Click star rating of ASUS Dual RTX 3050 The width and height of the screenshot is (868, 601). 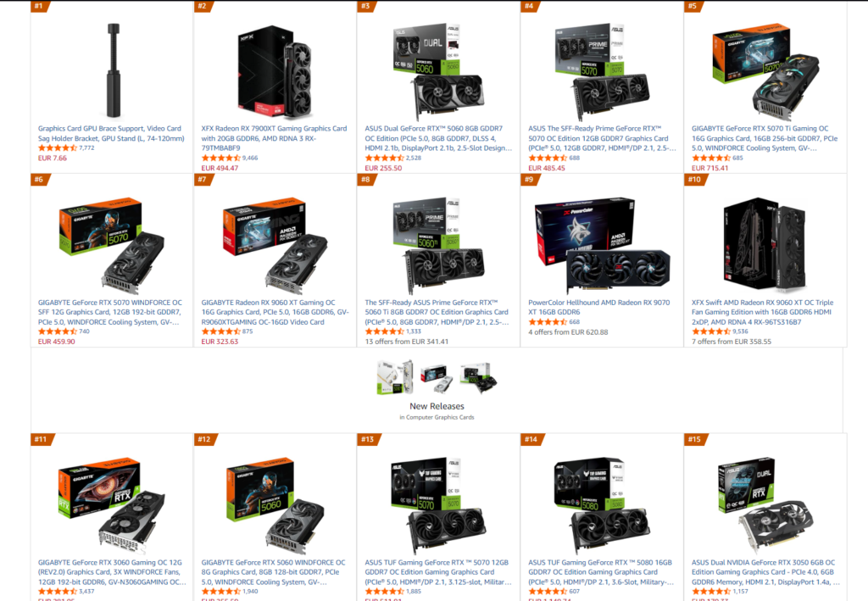click(711, 592)
